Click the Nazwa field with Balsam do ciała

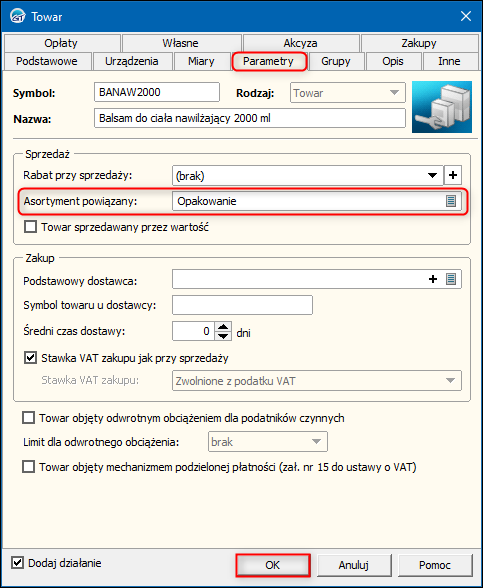click(250, 118)
